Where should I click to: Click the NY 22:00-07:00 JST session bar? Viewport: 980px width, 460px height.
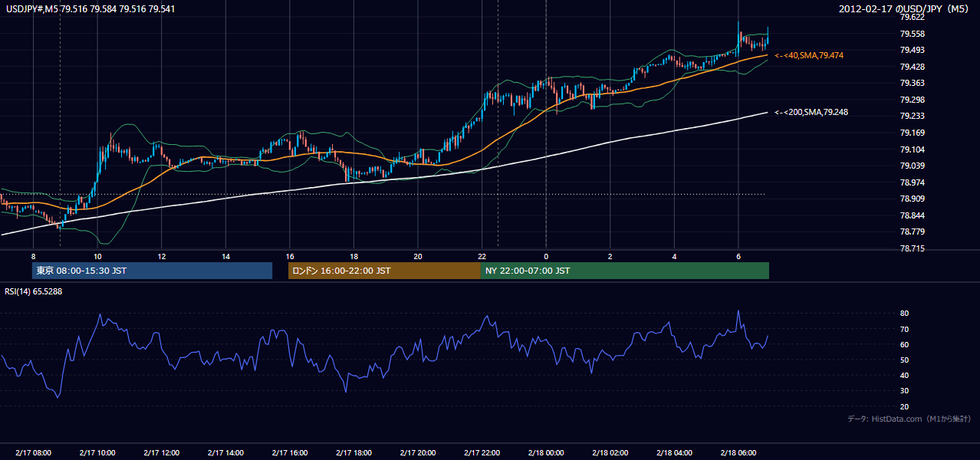(x=625, y=271)
